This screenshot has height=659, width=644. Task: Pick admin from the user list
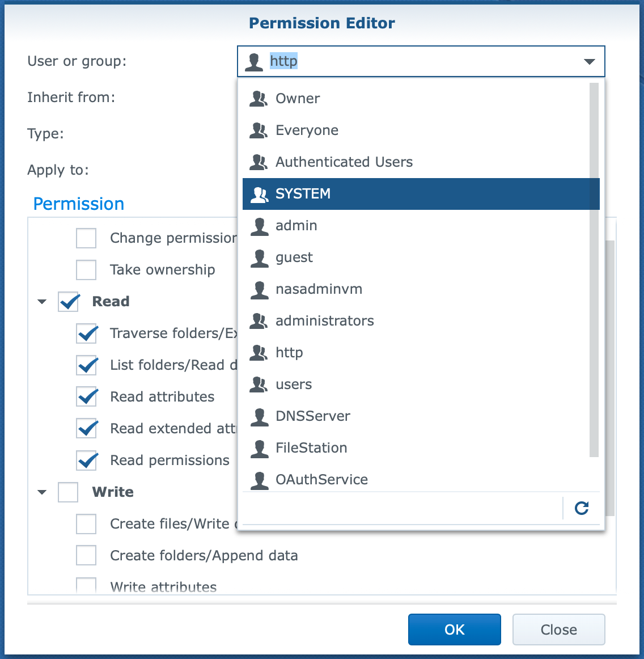(421, 226)
